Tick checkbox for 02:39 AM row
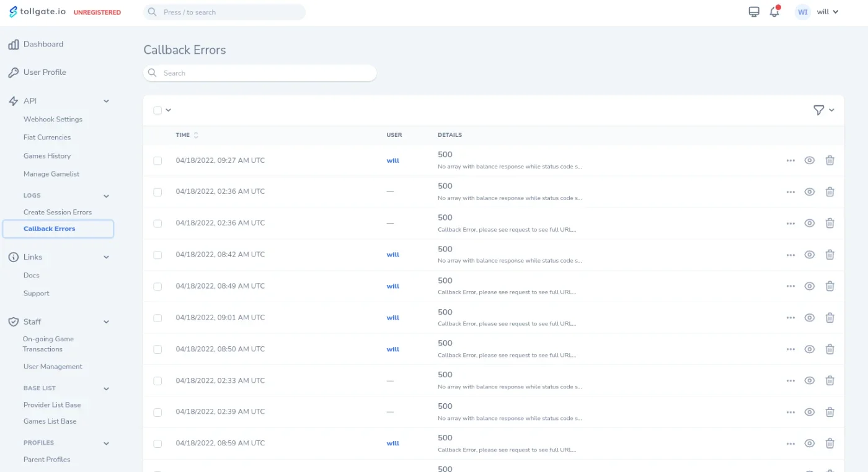 157,412
